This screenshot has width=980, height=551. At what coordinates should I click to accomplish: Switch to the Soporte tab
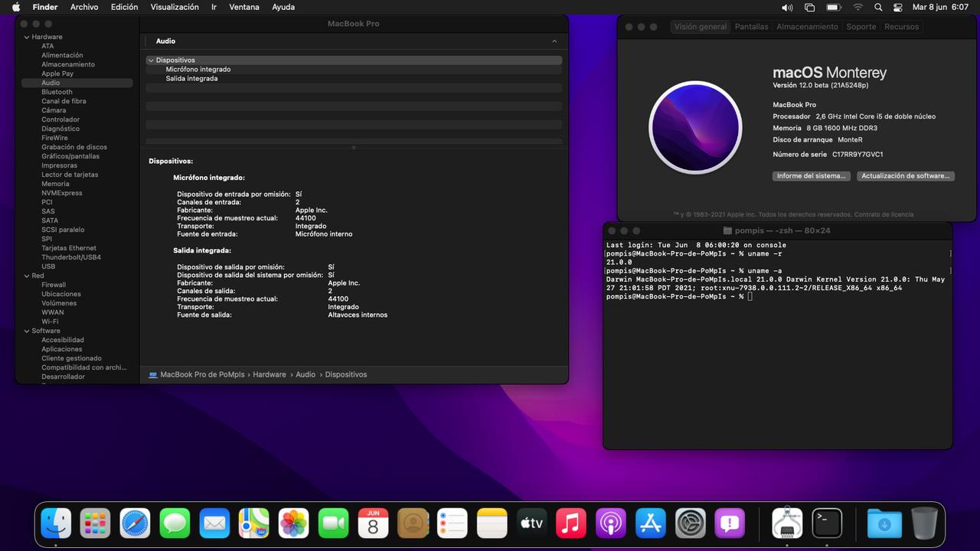[x=861, y=27]
